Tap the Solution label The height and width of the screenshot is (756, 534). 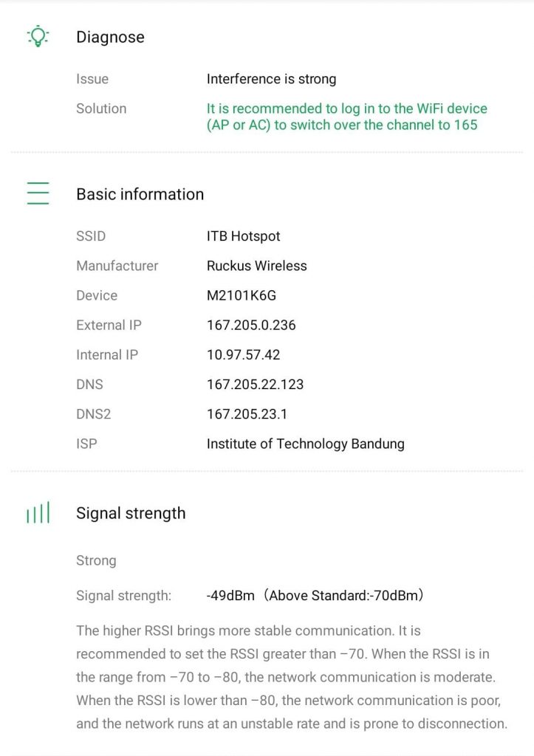[x=101, y=109]
